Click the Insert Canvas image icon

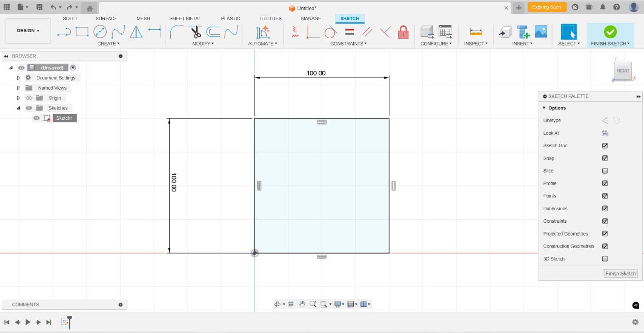pos(541,32)
